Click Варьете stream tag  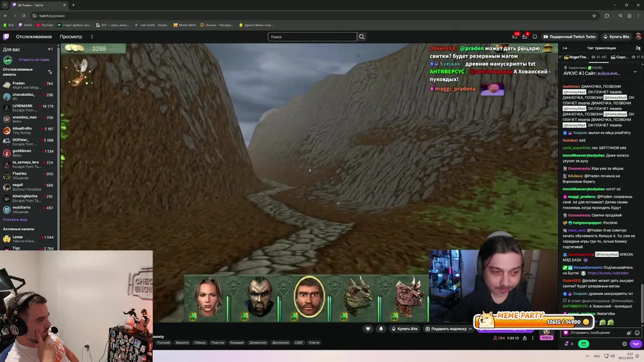click(x=182, y=343)
